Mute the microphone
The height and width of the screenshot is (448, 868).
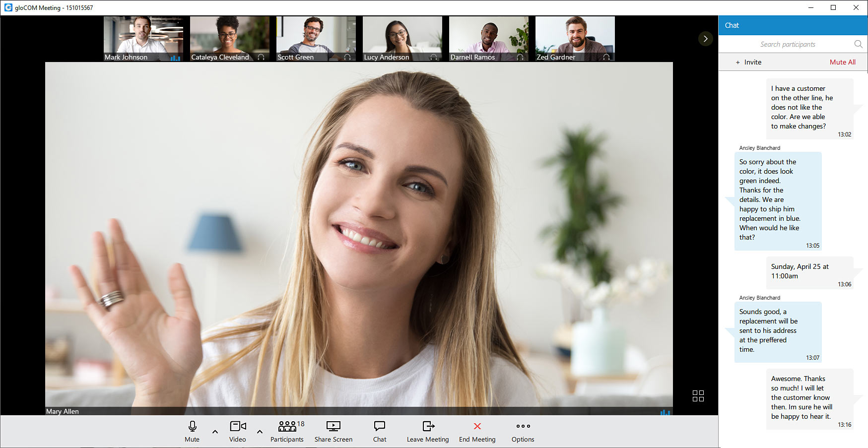192,431
